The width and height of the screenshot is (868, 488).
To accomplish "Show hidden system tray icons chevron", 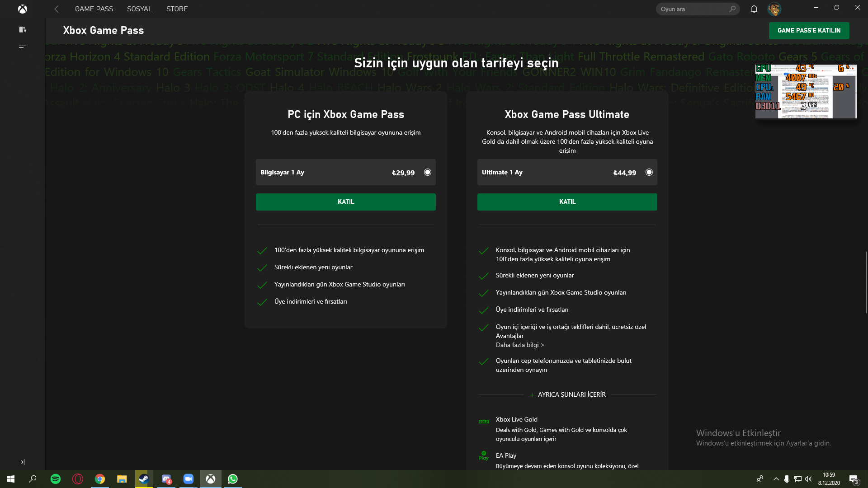I will [776, 479].
